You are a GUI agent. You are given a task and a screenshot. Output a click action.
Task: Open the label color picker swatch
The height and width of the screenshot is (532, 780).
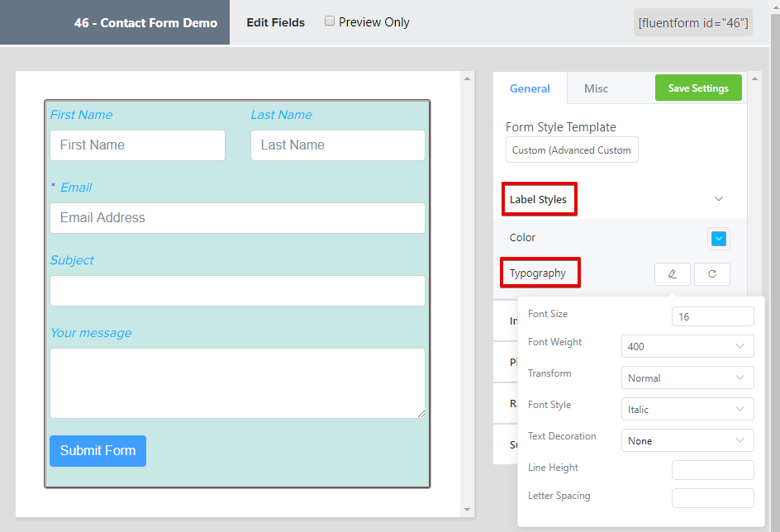[x=718, y=239]
